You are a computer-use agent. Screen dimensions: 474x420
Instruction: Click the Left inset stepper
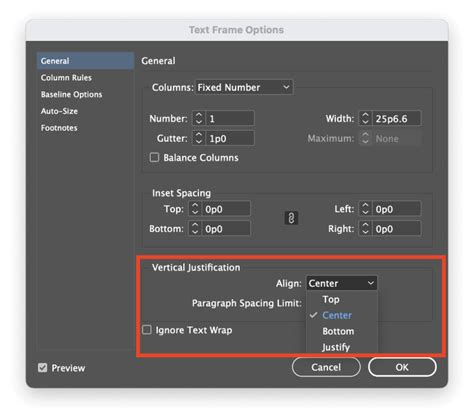(x=365, y=209)
